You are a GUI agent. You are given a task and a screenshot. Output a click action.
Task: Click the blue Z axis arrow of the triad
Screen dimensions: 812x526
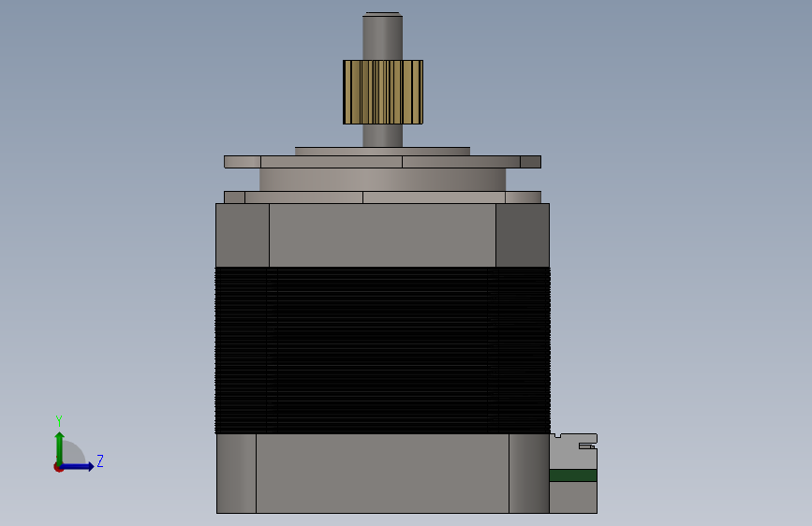(x=78, y=466)
